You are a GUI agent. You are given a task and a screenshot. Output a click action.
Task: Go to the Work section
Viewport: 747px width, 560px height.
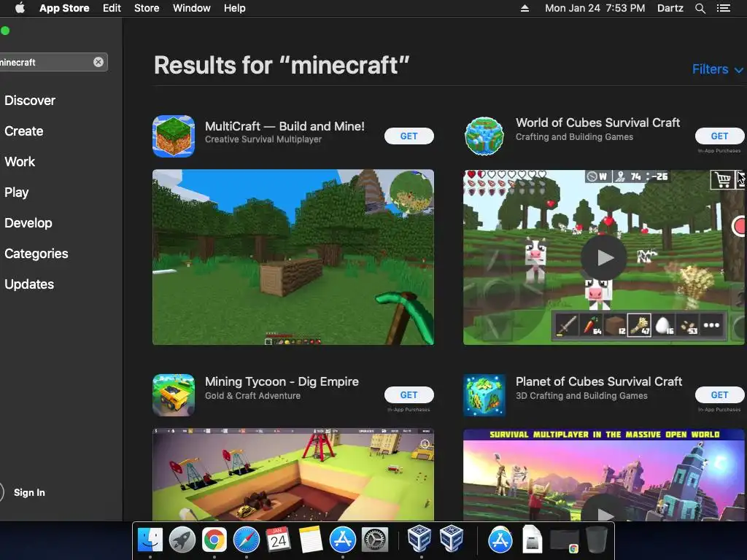[20, 161]
